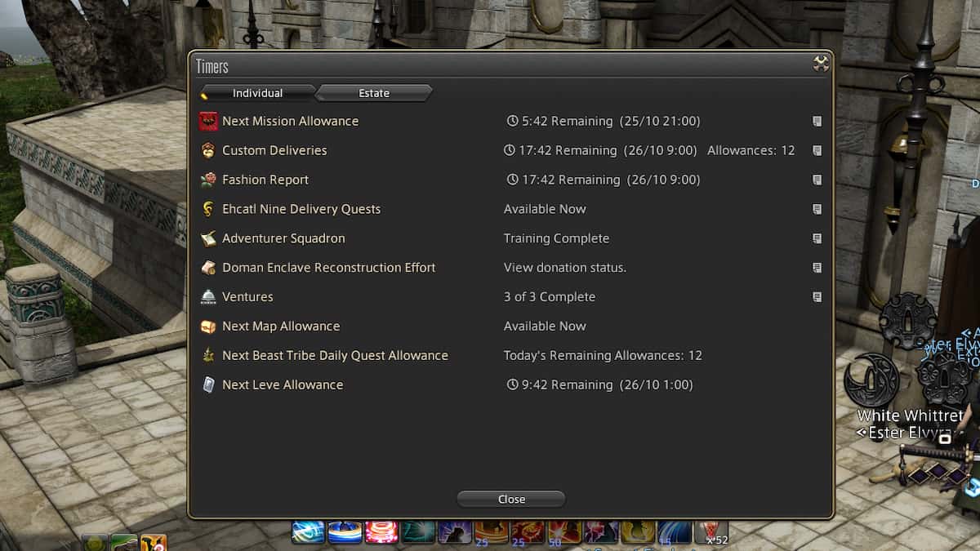Click the note icon beside Custom Deliveries
This screenshot has width=980, height=551.
click(816, 149)
